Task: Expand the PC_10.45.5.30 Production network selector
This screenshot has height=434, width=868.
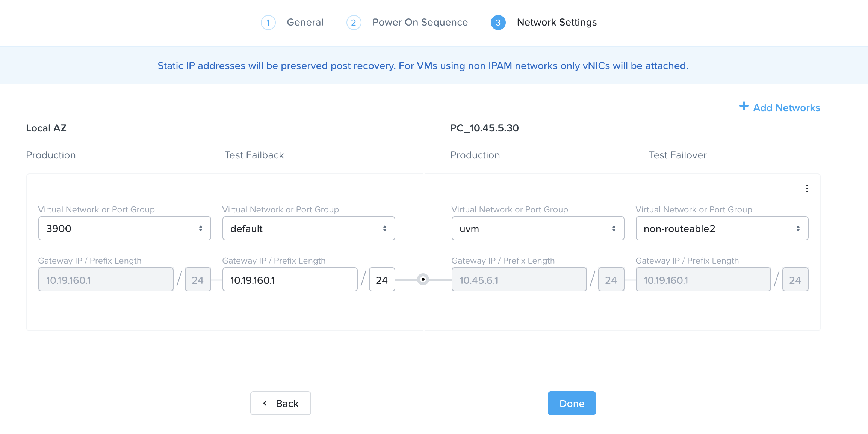Action: [x=536, y=229]
